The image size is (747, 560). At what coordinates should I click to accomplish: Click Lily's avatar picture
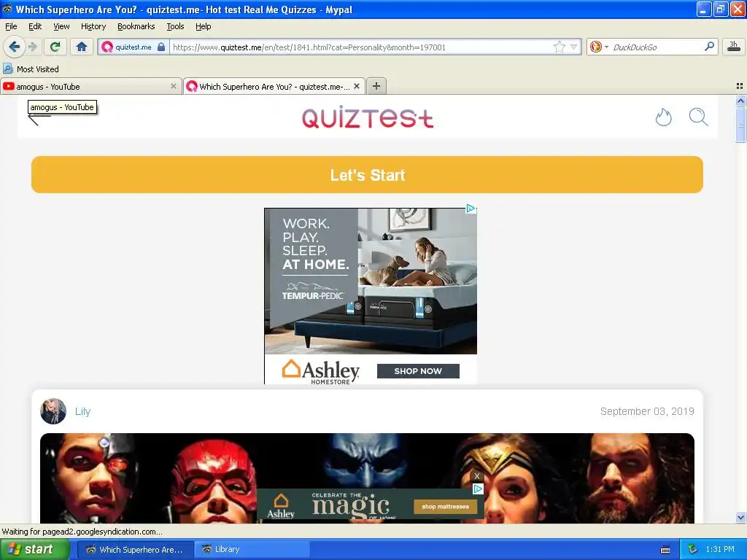pyautogui.click(x=53, y=411)
